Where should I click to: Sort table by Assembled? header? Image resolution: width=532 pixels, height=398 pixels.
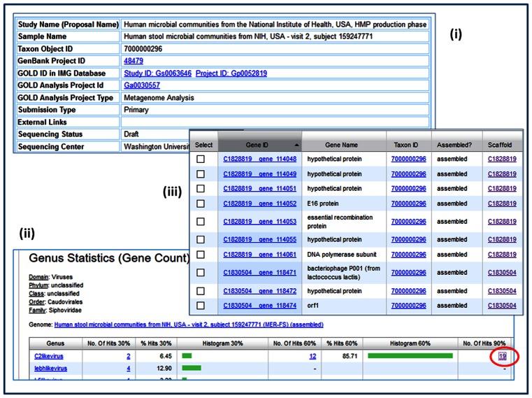pyautogui.click(x=454, y=145)
